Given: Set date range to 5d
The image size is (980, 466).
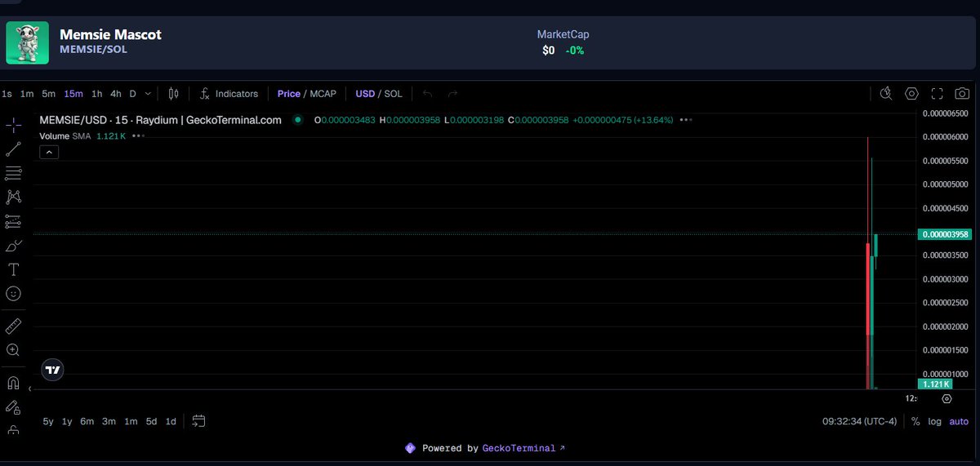Looking at the screenshot, I should pyautogui.click(x=151, y=421).
